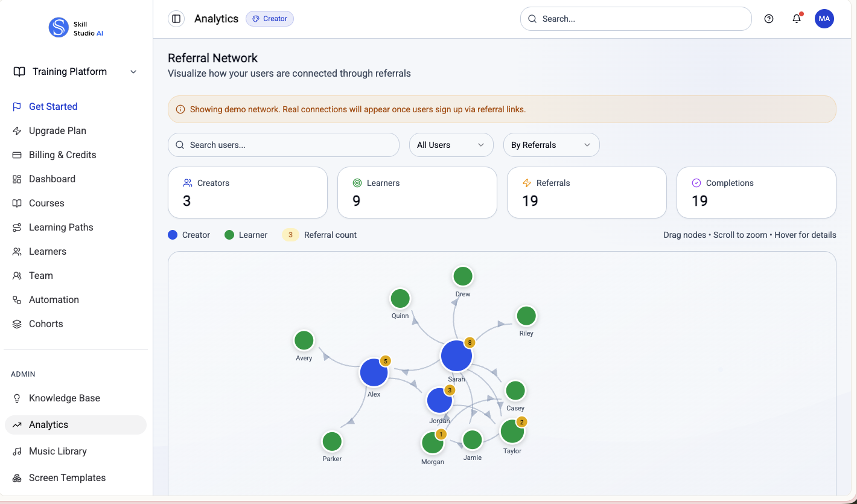The height and width of the screenshot is (504, 857).
Task: Click the Completions stat card
Action: coord(756,193)
